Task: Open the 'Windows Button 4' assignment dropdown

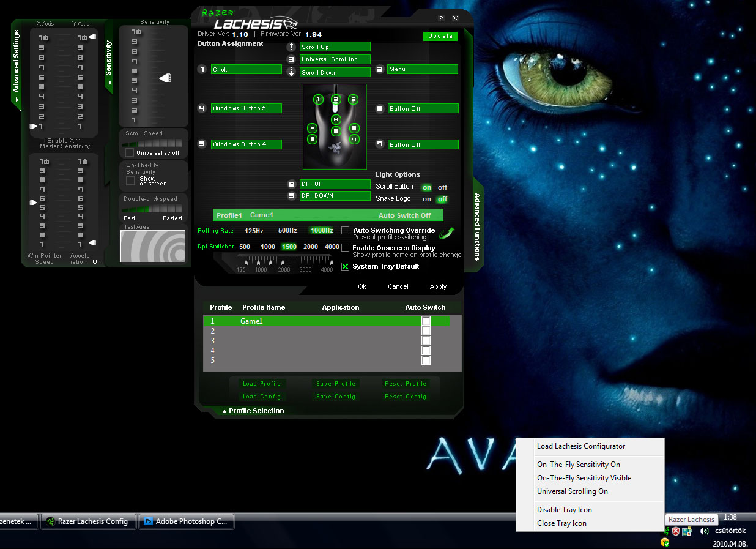Action: pyautogui.click(x=246, y=144)
